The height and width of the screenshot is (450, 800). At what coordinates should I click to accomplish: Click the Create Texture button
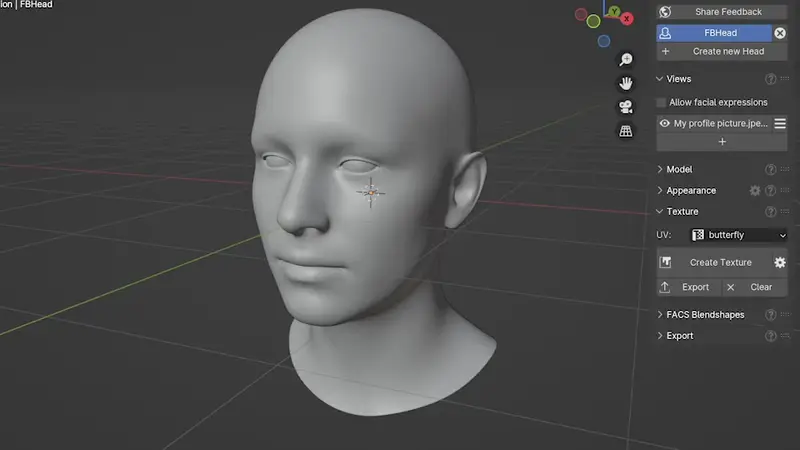pos(714,262)
